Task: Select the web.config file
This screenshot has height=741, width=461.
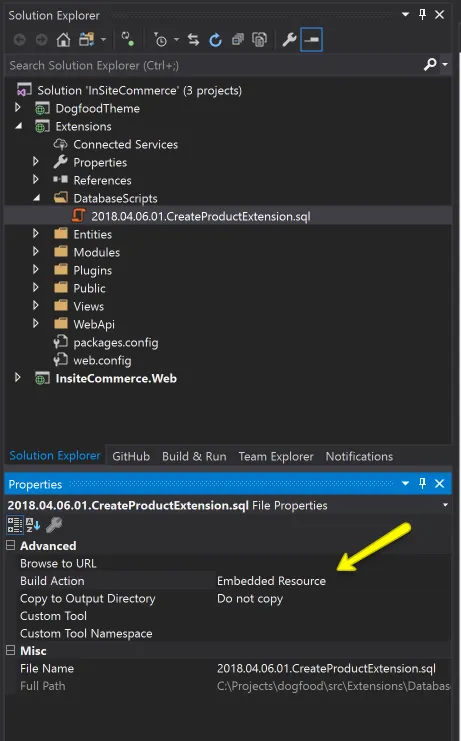Action: coord(102,361)
